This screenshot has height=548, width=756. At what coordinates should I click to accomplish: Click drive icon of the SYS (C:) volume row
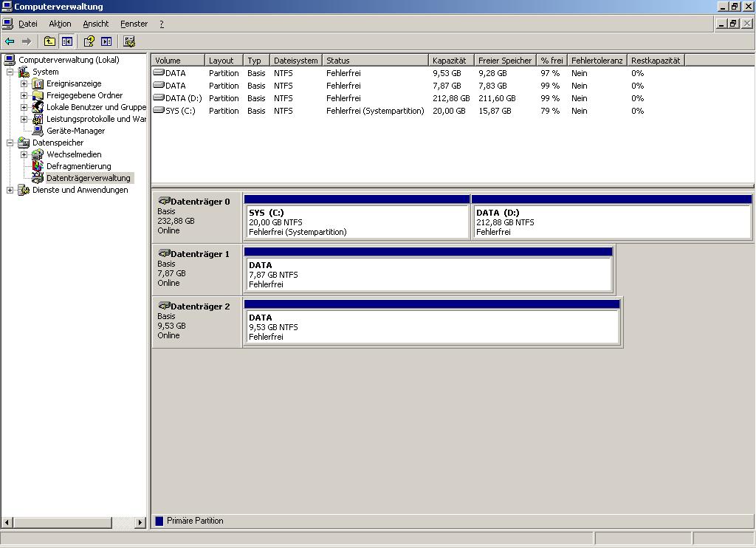[159, 110]
